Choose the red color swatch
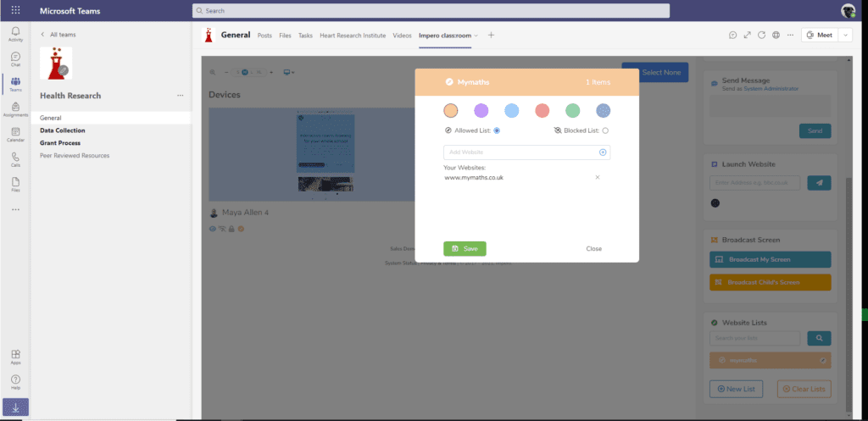The height and width of the screenshot is (421, 868). tap(542, 111)
